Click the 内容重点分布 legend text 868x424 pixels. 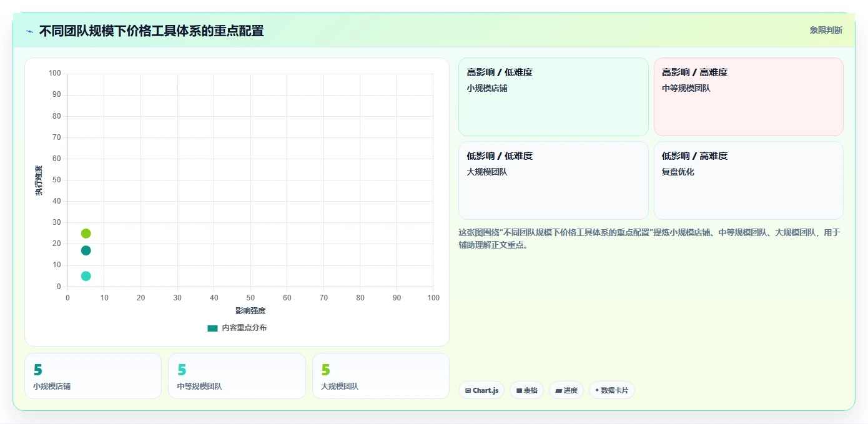(244, 328)
